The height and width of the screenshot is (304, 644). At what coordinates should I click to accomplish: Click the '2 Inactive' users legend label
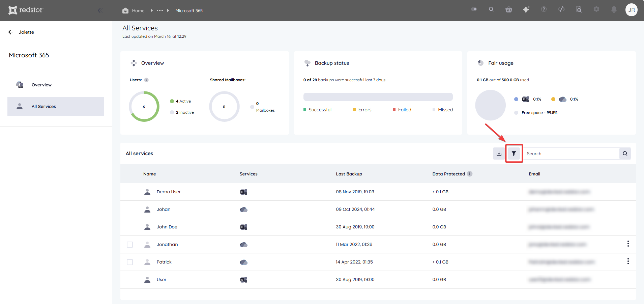pyautogui.click(x=185, y=112)
